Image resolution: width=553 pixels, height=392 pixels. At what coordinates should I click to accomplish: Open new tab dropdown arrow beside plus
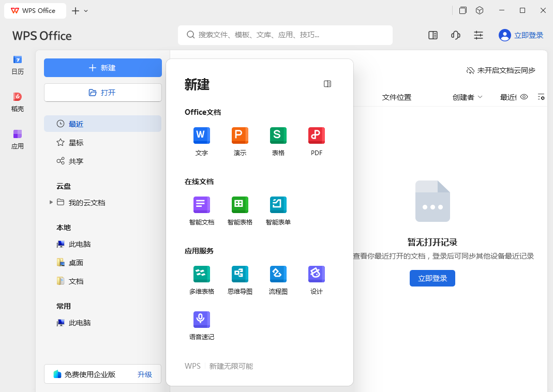[86, 11]
